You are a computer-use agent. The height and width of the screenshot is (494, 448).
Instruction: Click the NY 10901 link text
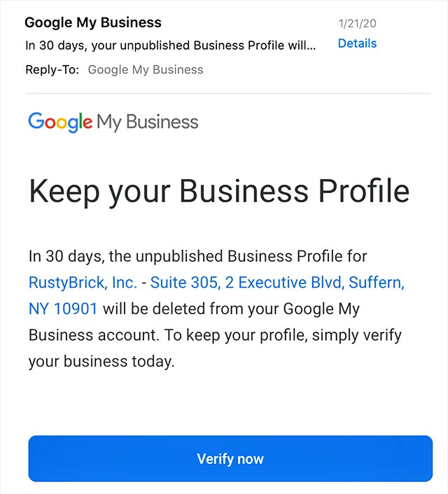point(63,309)
